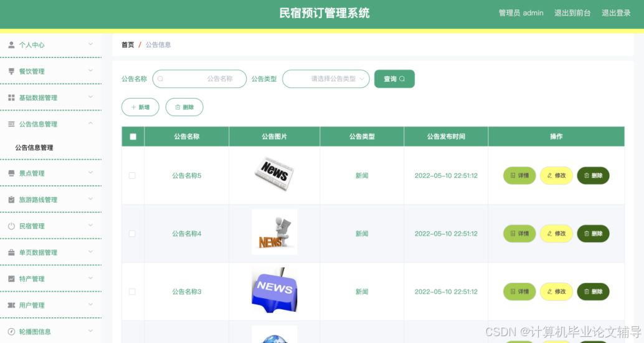Viewport: 644px width, 343px height.
Task: Click 删除 button for 公告名称3
Action: (593, 292)
